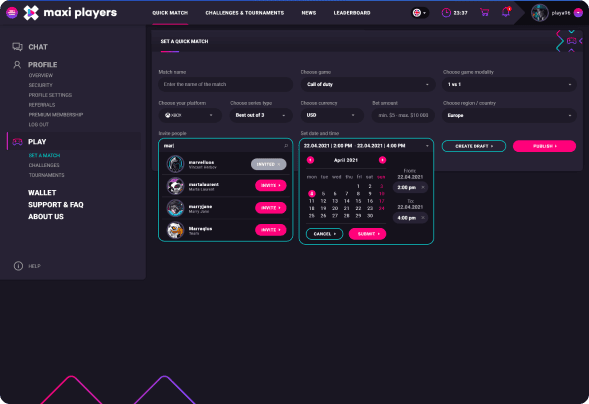Viewport: 589px width, 404px height.
Task: Click the Match name input field
Action: point(225,84)
